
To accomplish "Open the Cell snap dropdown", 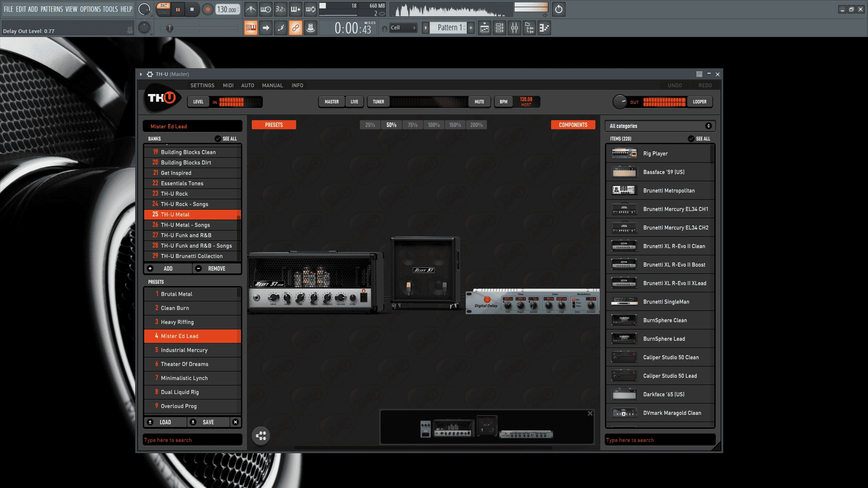I will pos(403,28).
